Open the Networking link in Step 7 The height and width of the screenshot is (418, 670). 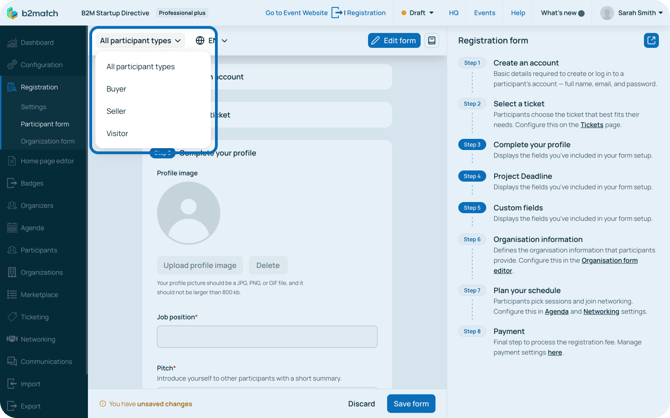[x=601, y=312]
